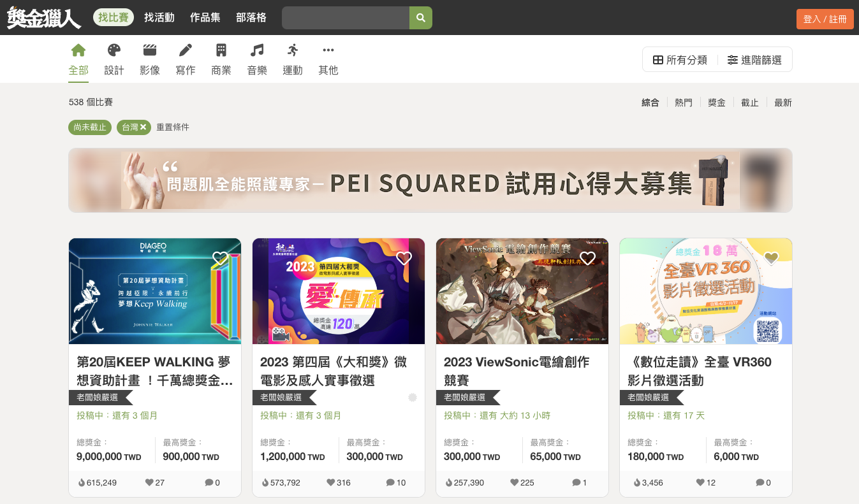The image size is (859, 504).
Task: Select the 設計 palette category icon
Action: (114, 50)
